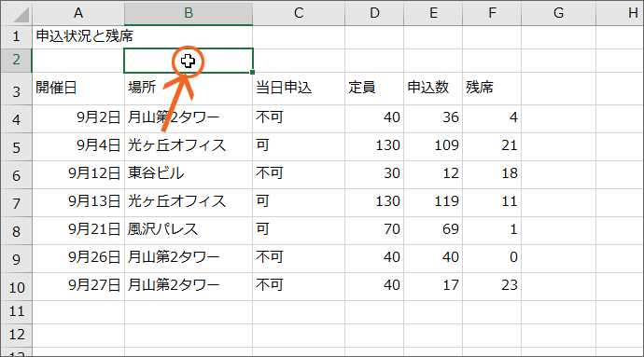Image resolution: width=644 pixels, height=357 pixels.
Task: Select the date cell 9月21日
Action: (x=78, y=230)
